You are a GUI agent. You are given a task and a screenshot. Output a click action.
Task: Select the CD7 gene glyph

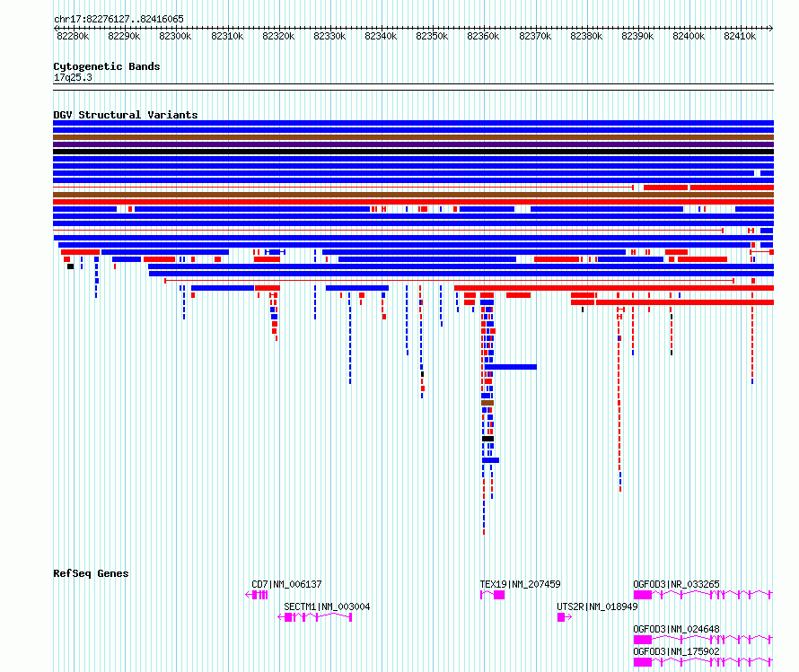point(257,595)
